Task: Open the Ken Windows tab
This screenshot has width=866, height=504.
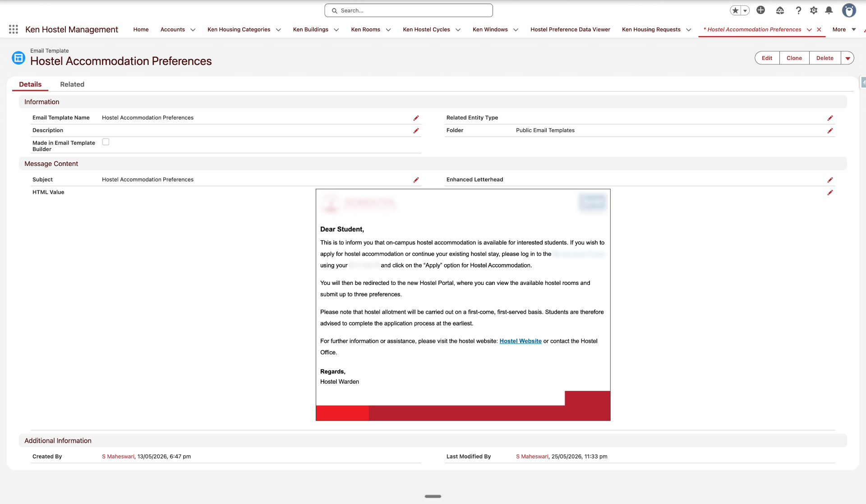Action: pyautogui.click(x=490, y=30)
